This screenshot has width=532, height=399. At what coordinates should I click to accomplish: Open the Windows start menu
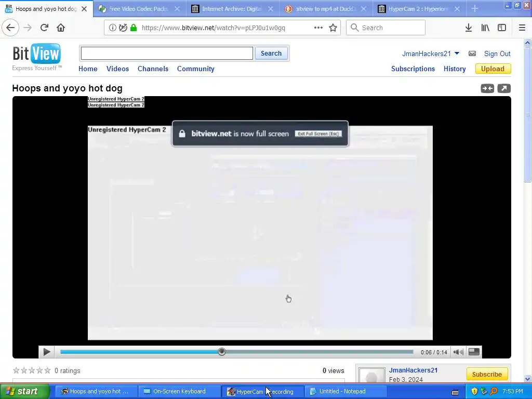tap(24, 391)
